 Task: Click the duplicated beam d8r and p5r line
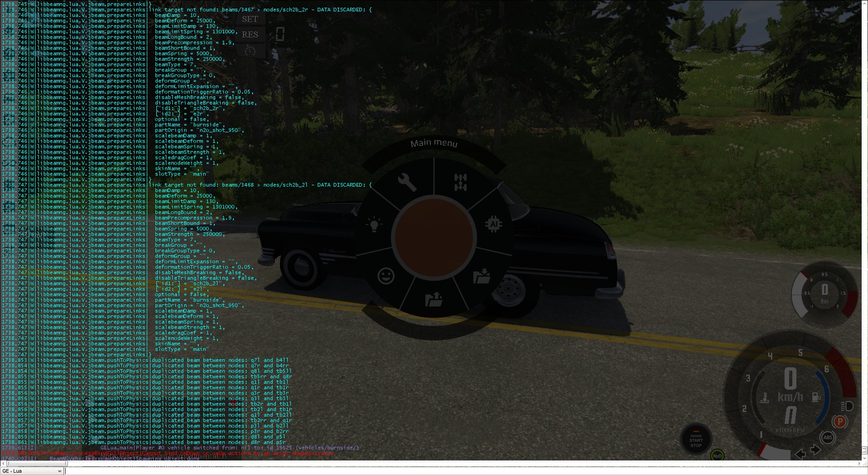click(x=144, y=442)
